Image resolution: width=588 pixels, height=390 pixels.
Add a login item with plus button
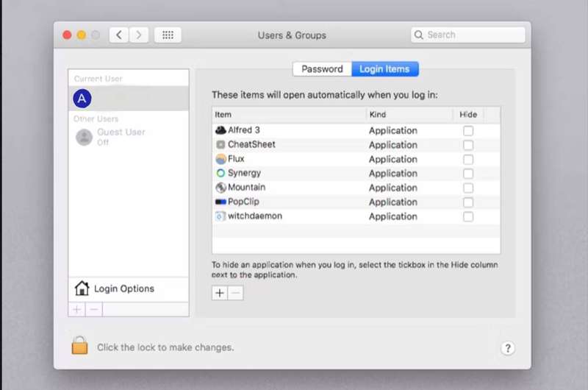coord(220,293)
